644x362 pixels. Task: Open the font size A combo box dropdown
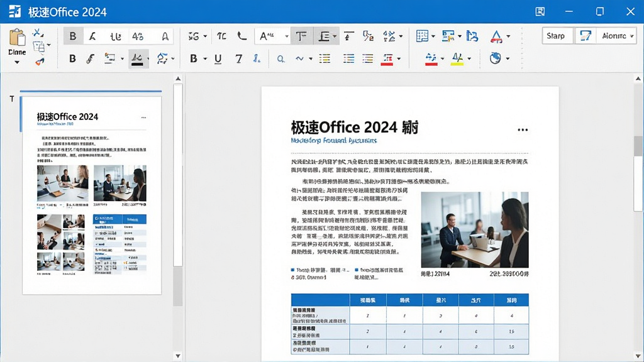click(x=287, y=36)
